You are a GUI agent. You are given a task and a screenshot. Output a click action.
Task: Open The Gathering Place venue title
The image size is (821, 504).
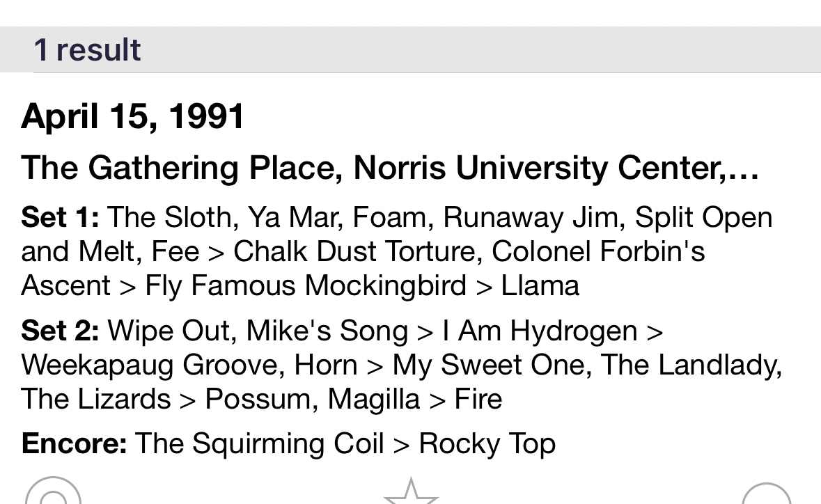[x=390, y=168]
